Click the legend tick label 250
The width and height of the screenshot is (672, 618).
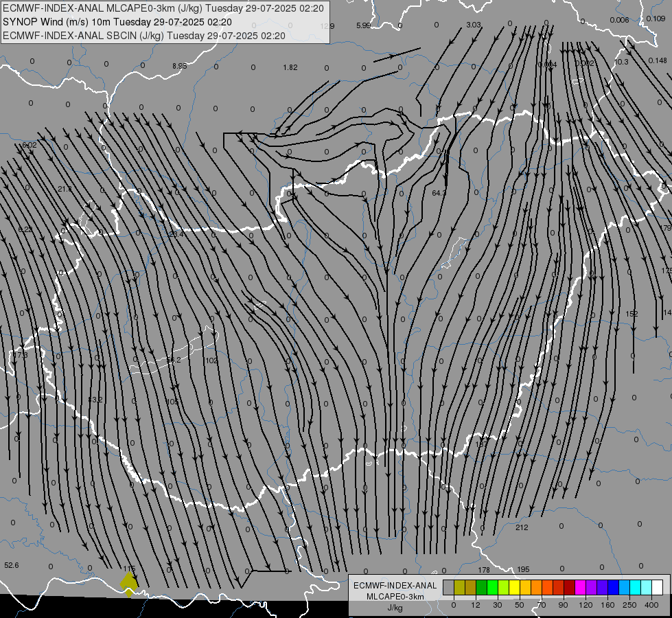(x=629, y=605)
